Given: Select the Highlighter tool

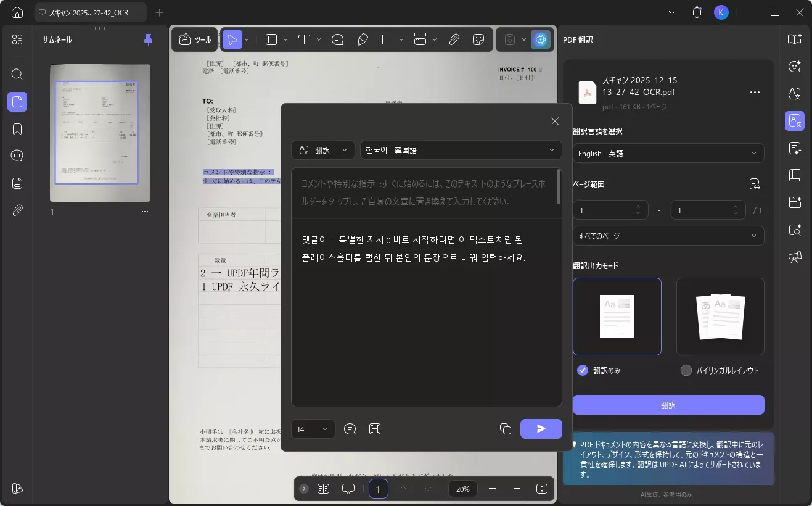Looking at the screenshot, I should (x=363, y=39).
